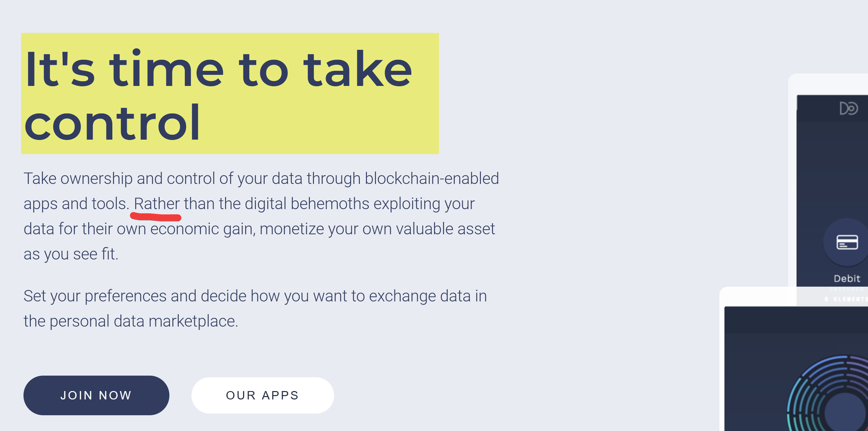The height and width of the screenshot is (431, 868).
Task: Click the word "ownership" in the first paragraph
Action: (96, 178)
